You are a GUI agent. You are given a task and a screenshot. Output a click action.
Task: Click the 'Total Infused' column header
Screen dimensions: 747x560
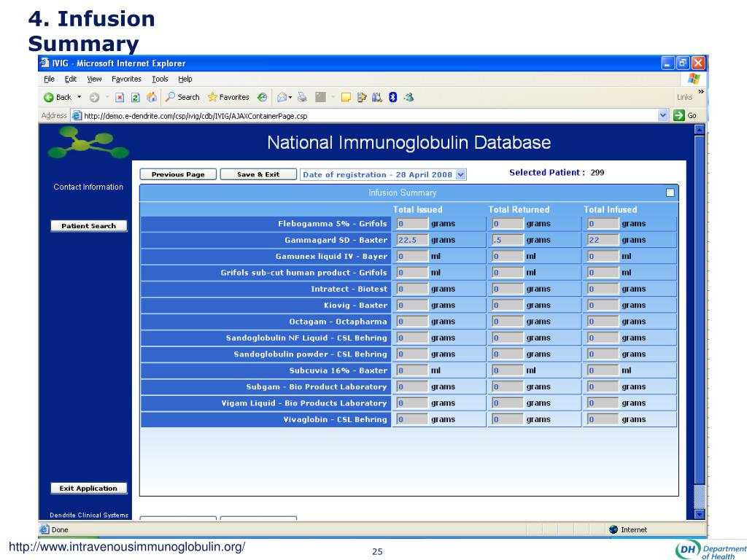coord(611,209)
